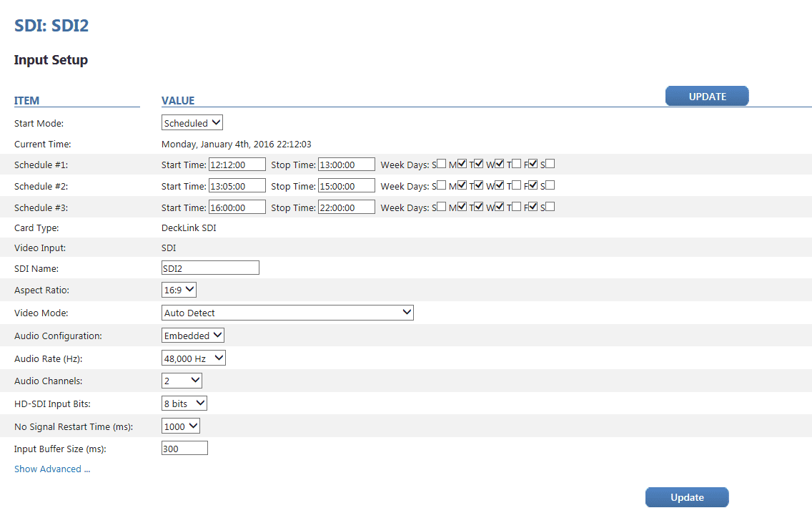Click the uppercase UPDATE button beside VALUE header

click(707, 97)
